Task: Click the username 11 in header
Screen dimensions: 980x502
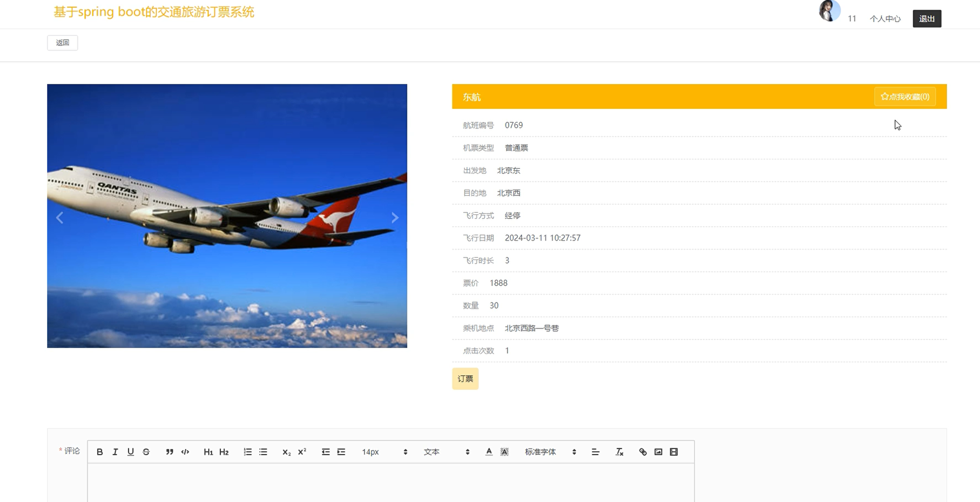Action: coord(852,19)
